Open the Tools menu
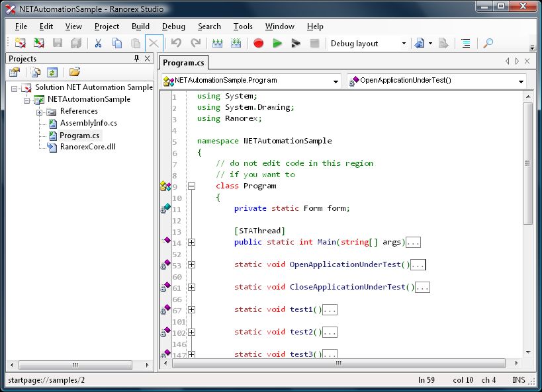Image resolution: width=542 pixels, height=392 pixels. coord(243,26)
